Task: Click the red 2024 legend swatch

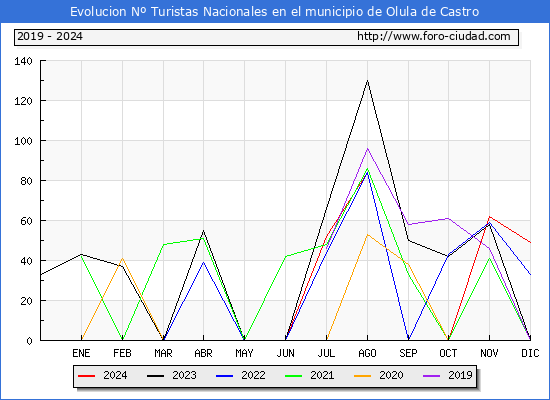Action: pos(86,376)
